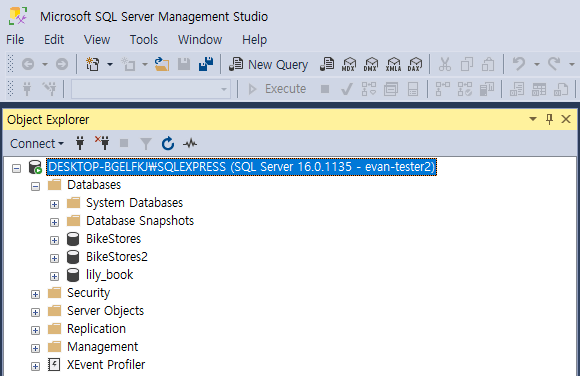Image resolution: width=580 pixels, height=376 pixels.
Task: Click the Open File folder icon
Action: [x=162, y=64]
